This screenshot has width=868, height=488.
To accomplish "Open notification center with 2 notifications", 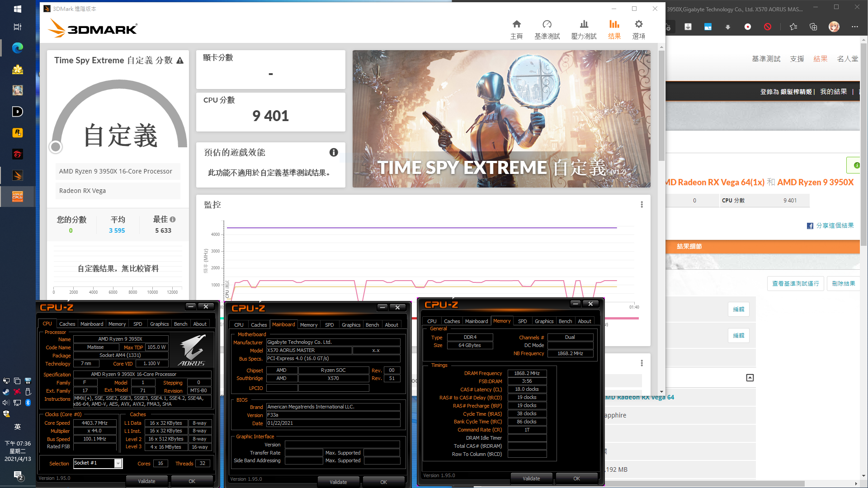I will (18, 475).
